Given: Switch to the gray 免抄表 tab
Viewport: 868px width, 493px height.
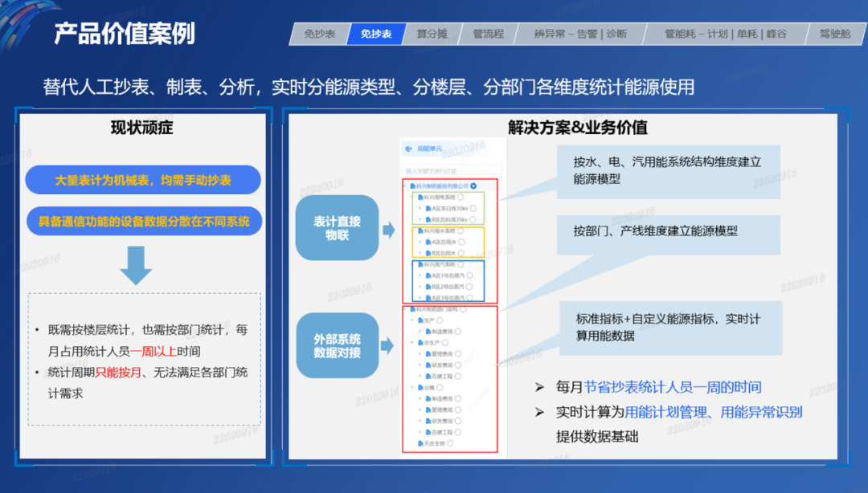Looking at the screenshot, I should click(x=319, y=34).
